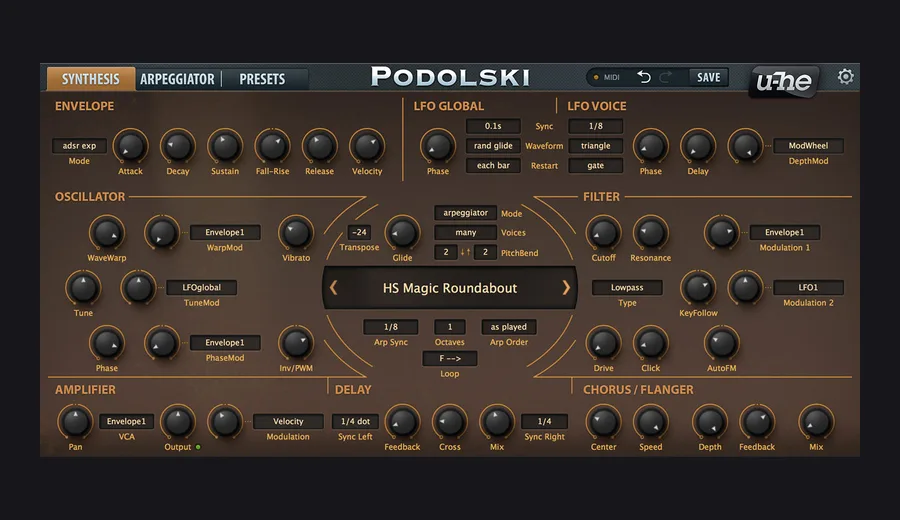Click the Inv/PWM knob
Screen dimensions: 900x520
point(296,343)
